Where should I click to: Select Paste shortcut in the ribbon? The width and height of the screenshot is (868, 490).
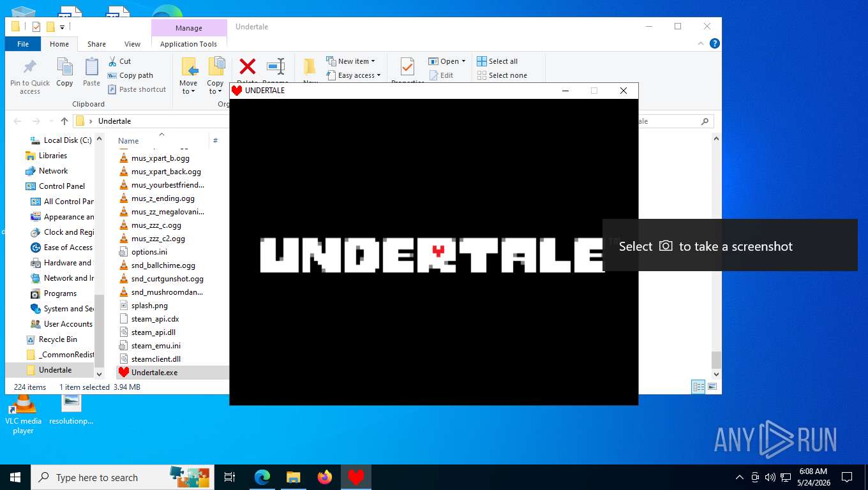137,89
